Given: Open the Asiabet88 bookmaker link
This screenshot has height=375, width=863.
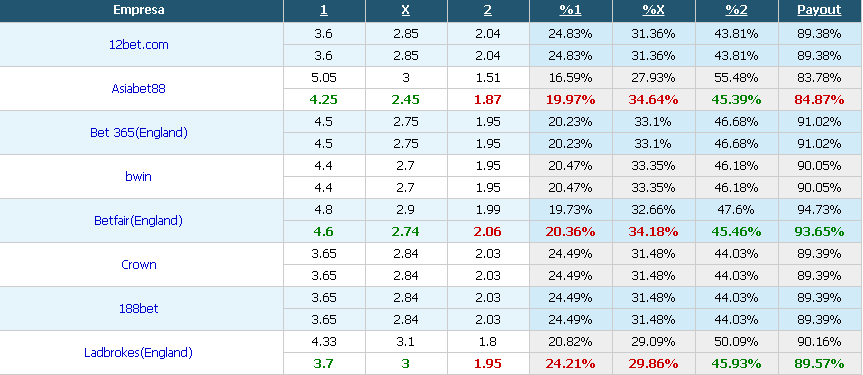Looking at the screenshot, I should pyautogui.click(x=138, y=89).
